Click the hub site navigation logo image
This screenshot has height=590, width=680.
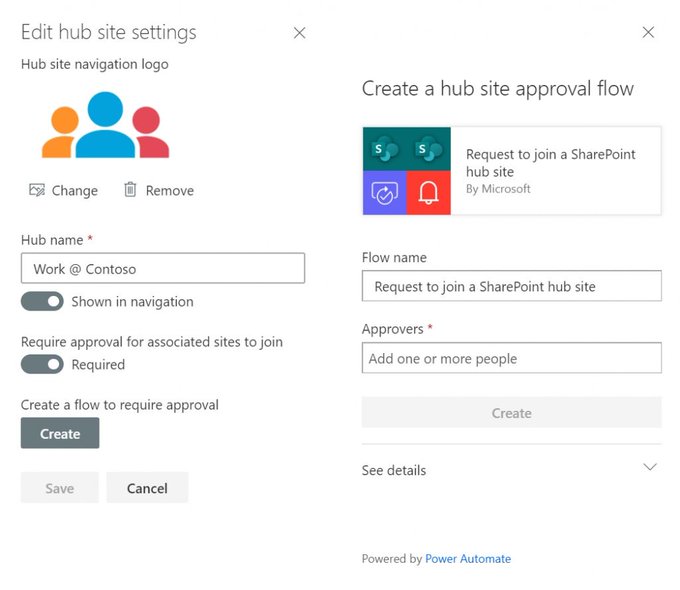(x=105, y=125)
